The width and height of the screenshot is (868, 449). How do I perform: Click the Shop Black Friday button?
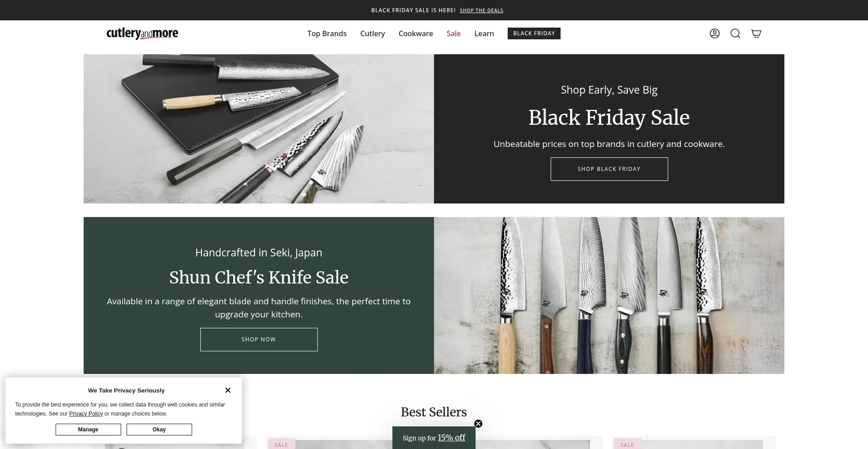click(x=609, y=169)
